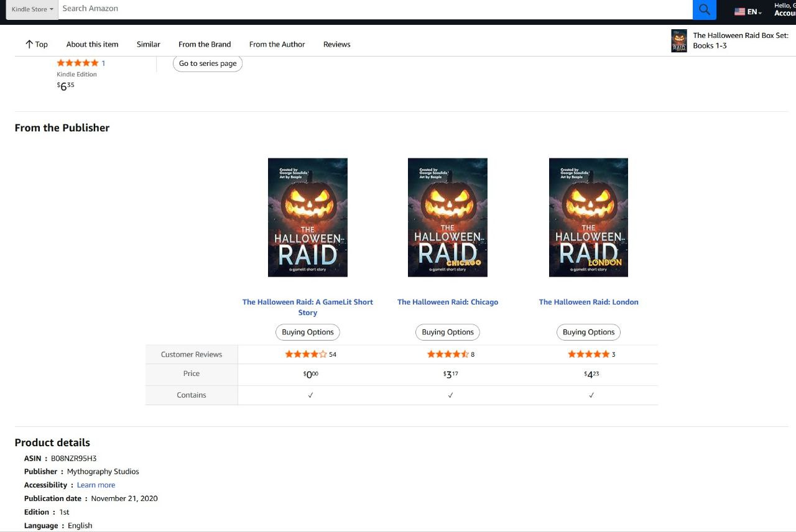Go to Similar section
This screenshot has width=796, height=532.
click(149, 44)
